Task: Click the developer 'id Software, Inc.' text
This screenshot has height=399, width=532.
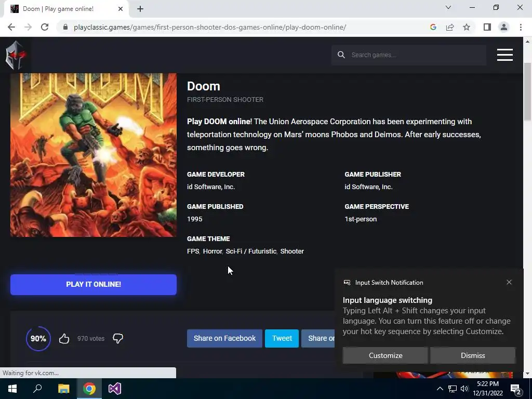Action: (211, 187)
